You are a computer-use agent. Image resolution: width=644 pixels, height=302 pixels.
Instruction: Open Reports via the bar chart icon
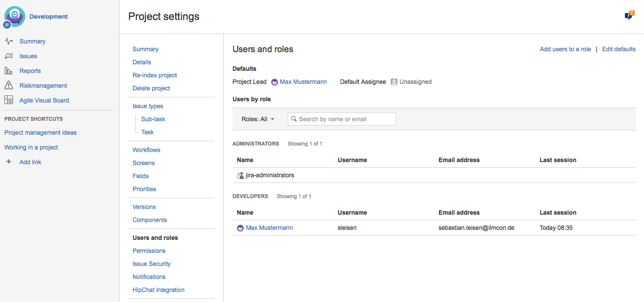(9, 70)
